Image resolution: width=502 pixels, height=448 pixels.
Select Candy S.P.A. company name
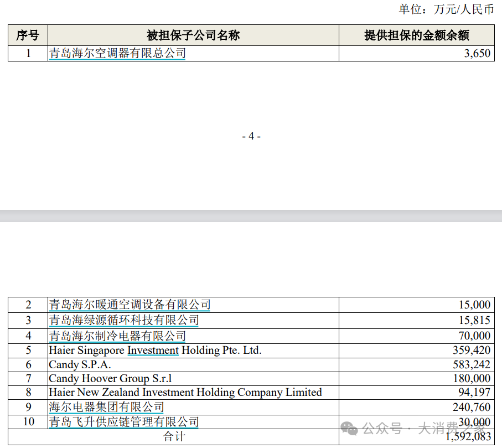click(x=80, y=364)
